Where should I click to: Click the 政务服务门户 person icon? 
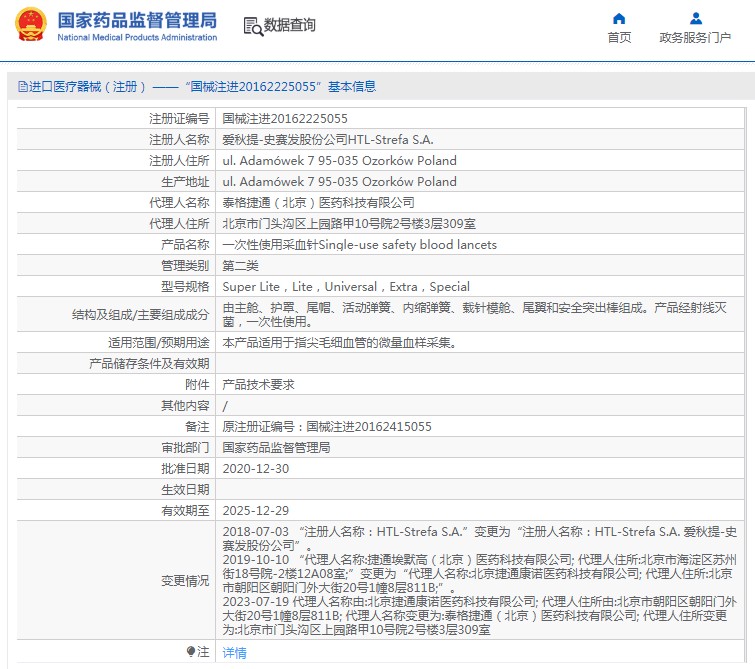[695, 18]
